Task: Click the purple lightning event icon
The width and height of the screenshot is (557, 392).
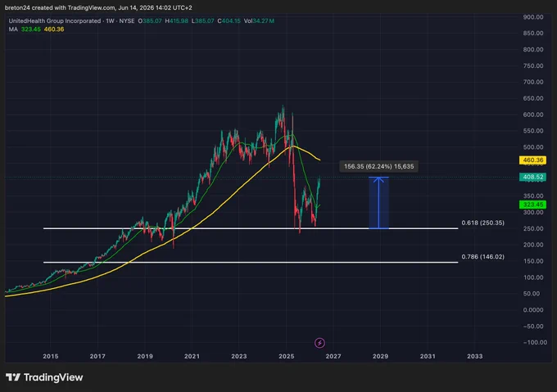Action: tap(319, 343)
